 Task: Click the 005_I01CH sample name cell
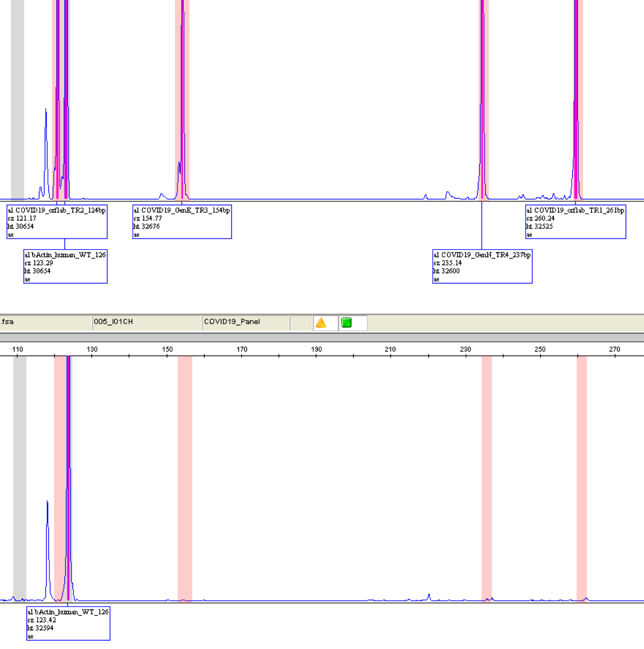[x=146, y=322]
